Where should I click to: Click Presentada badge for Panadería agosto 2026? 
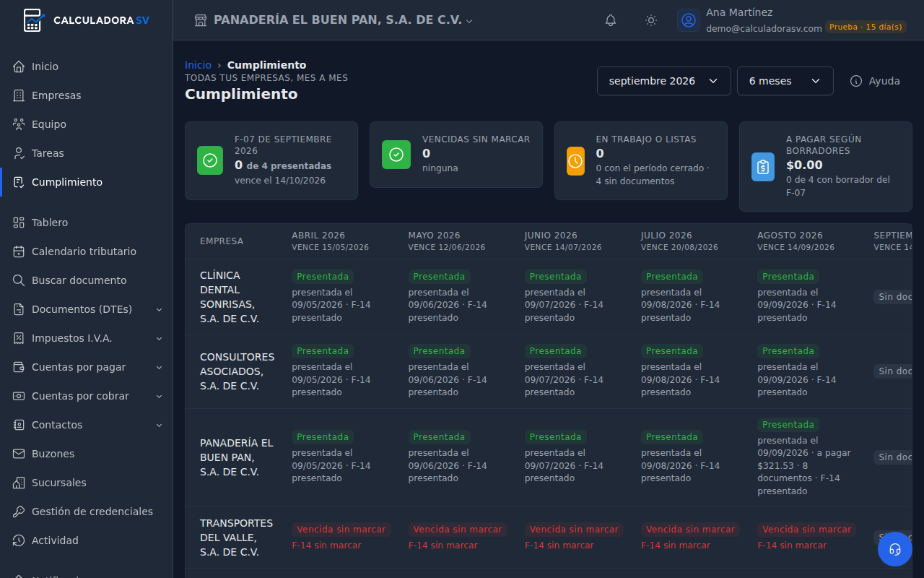click(788, 424)
